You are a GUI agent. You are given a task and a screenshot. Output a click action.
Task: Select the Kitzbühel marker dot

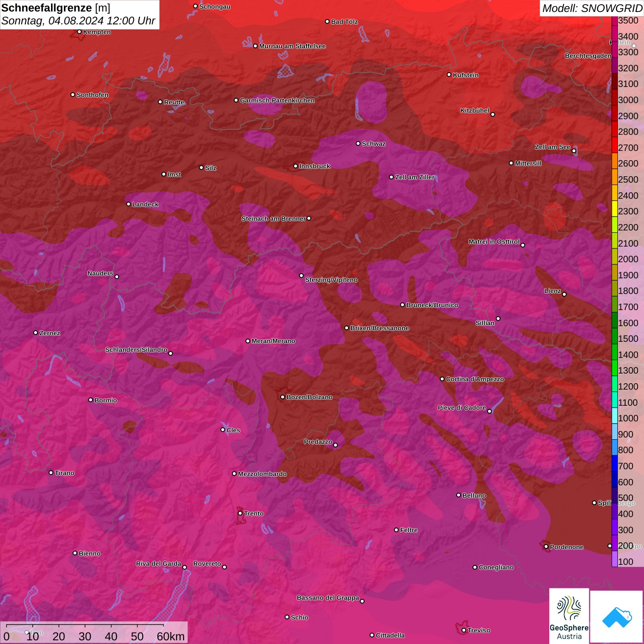(493, 115)
